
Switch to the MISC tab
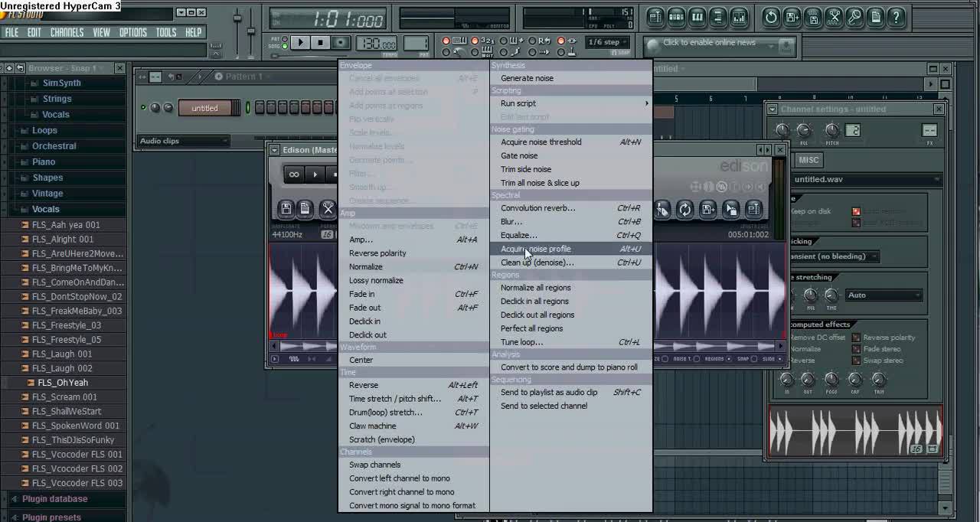point(808,160)
